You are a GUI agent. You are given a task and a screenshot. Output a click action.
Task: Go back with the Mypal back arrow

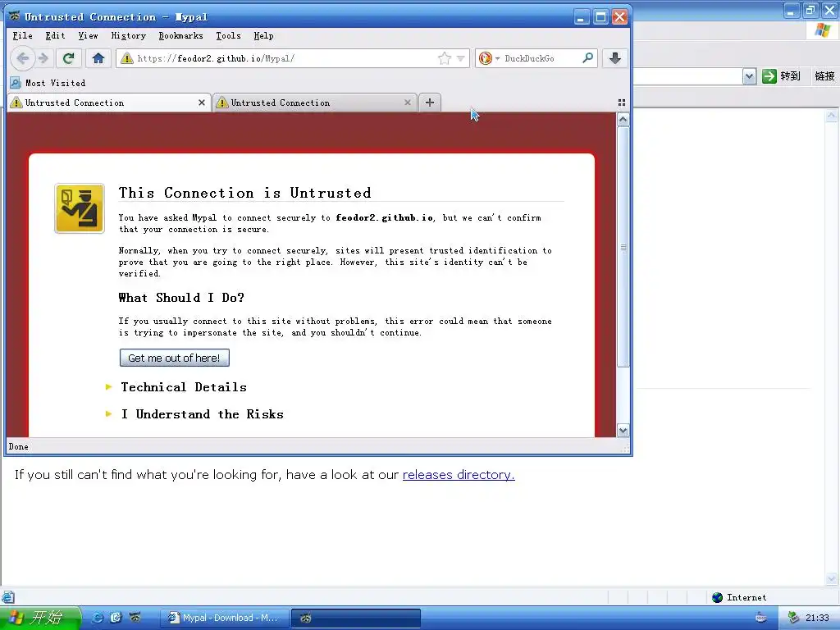pyautogui.click(x=22, y=58)
